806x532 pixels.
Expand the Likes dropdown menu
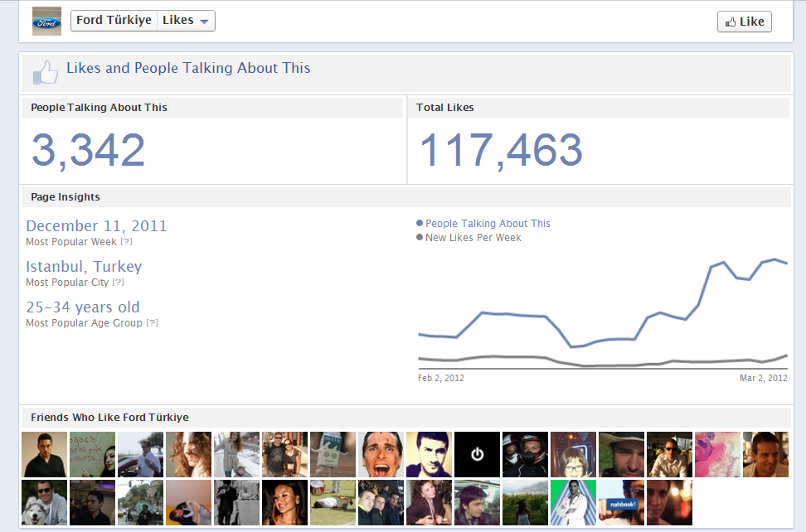pos(187,21)
